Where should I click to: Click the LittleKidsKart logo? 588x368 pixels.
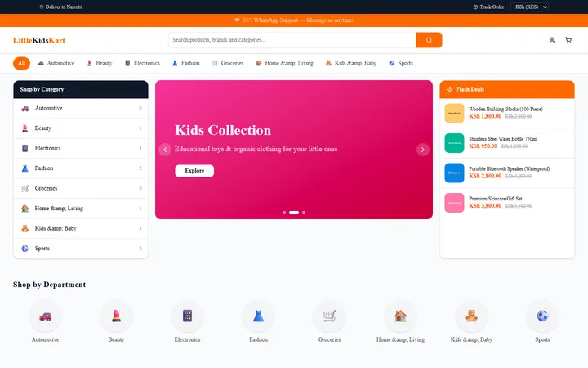pos(39,40)
